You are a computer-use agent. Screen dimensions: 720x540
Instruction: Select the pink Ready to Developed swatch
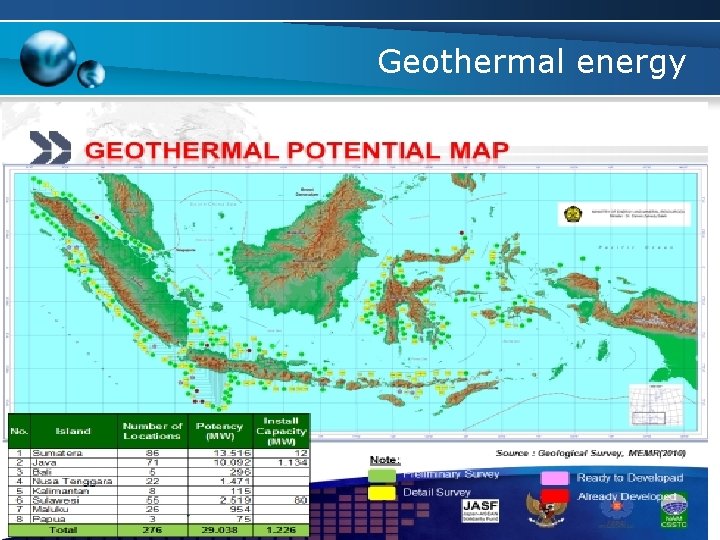coord(555,478)
